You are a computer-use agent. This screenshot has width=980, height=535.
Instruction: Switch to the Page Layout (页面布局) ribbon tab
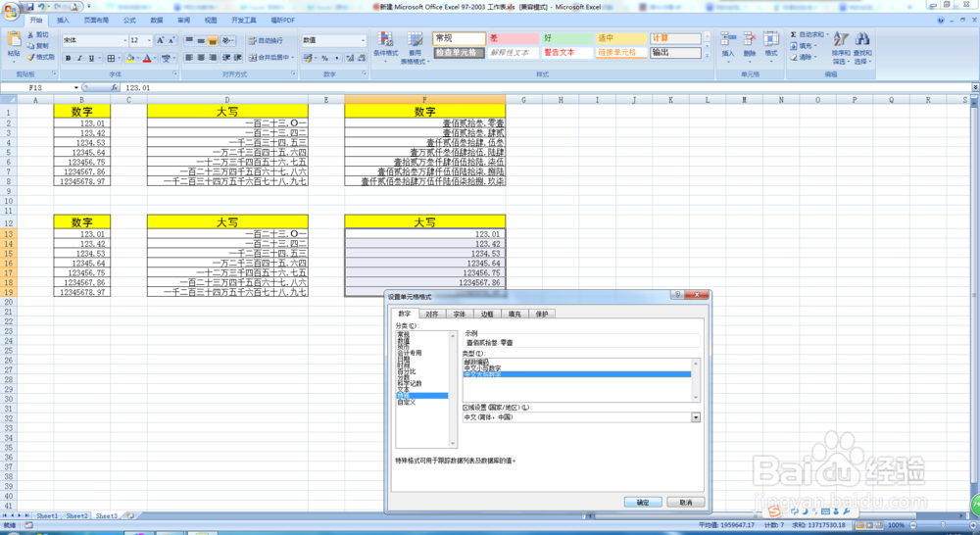coord(96,21)
